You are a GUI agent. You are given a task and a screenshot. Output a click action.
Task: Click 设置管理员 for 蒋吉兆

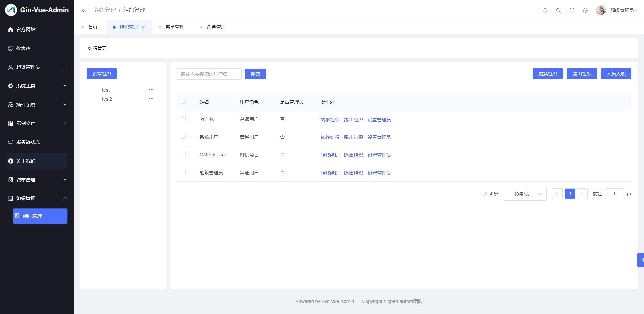click(379, 120)
